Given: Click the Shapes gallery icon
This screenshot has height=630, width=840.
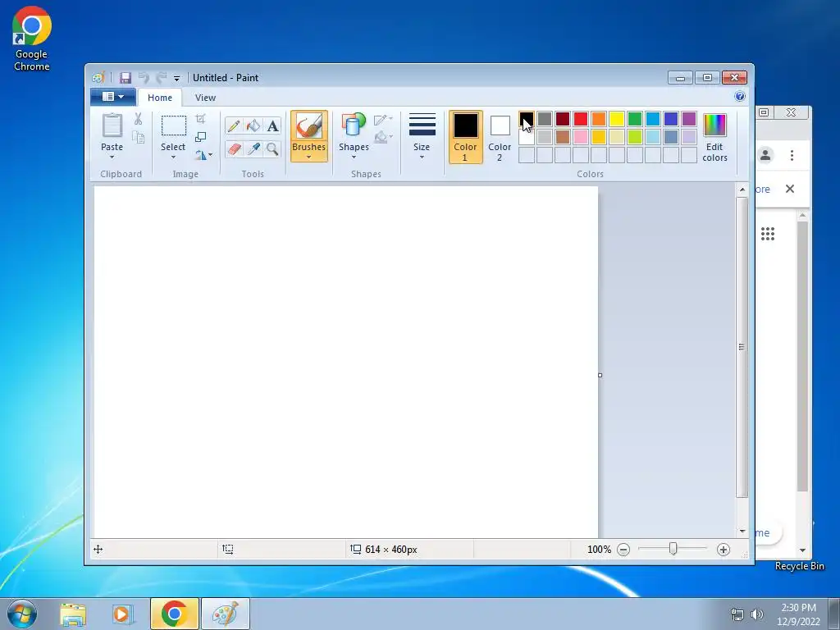Looking at the screenshot, I should pyautogui.click(x=354, y=126).
